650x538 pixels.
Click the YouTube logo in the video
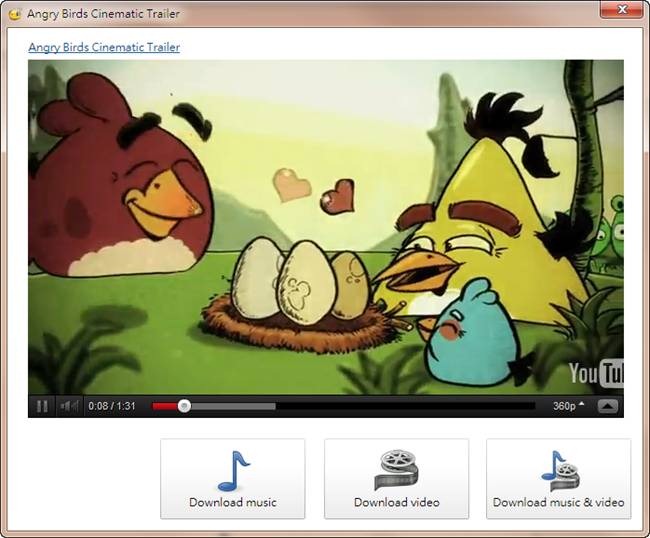[596, 374]
